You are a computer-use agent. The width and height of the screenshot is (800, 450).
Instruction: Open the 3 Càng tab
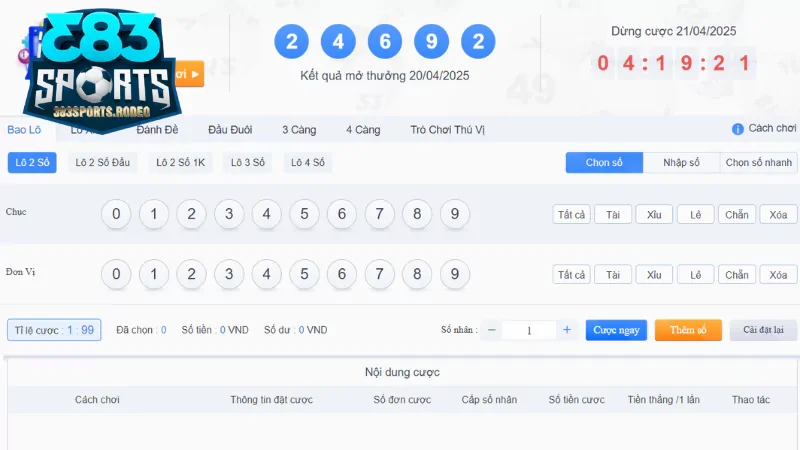(x=299, y=130)
